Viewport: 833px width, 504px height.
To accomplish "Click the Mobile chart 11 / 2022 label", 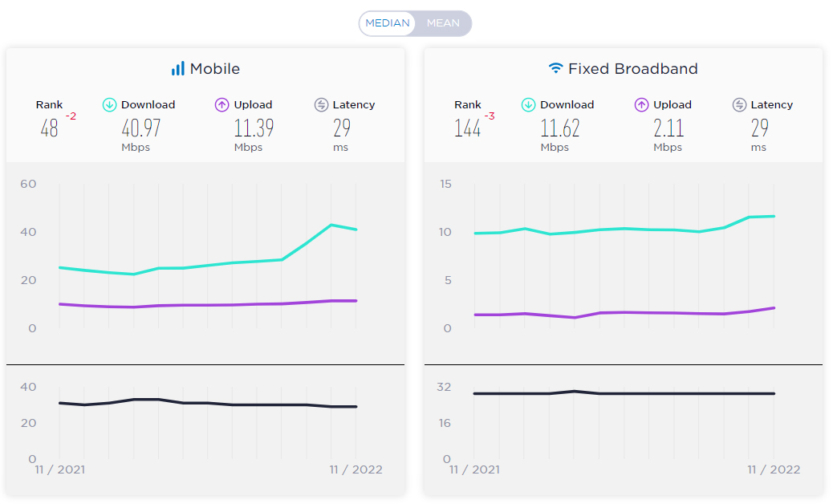I will [356, 469].
